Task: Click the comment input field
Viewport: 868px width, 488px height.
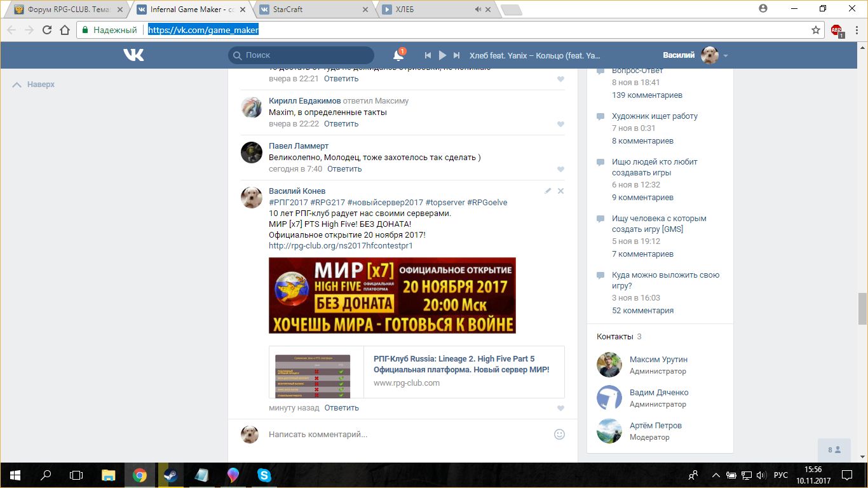Action: pyautogui.click(x=407, y=435)
